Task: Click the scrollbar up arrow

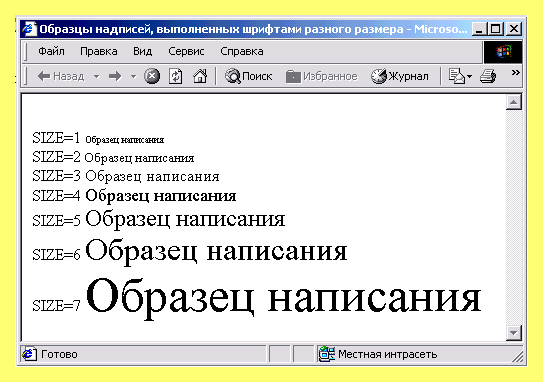Action: [x=514, y=102]
